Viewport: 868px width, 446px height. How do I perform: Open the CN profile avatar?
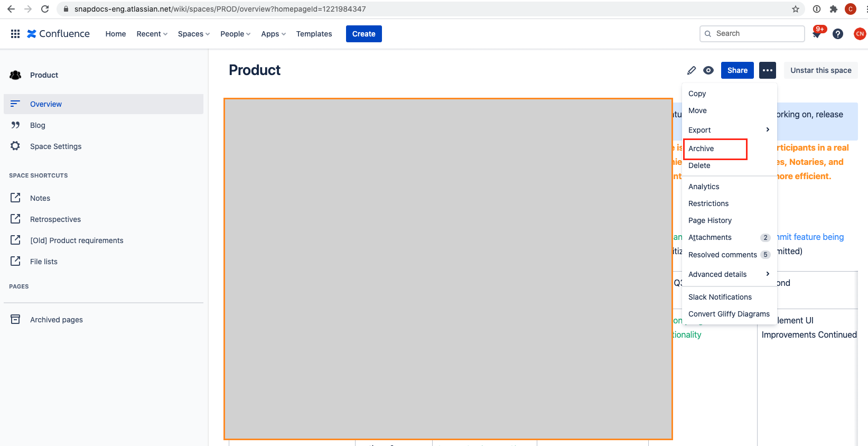(x=860, y=34)
